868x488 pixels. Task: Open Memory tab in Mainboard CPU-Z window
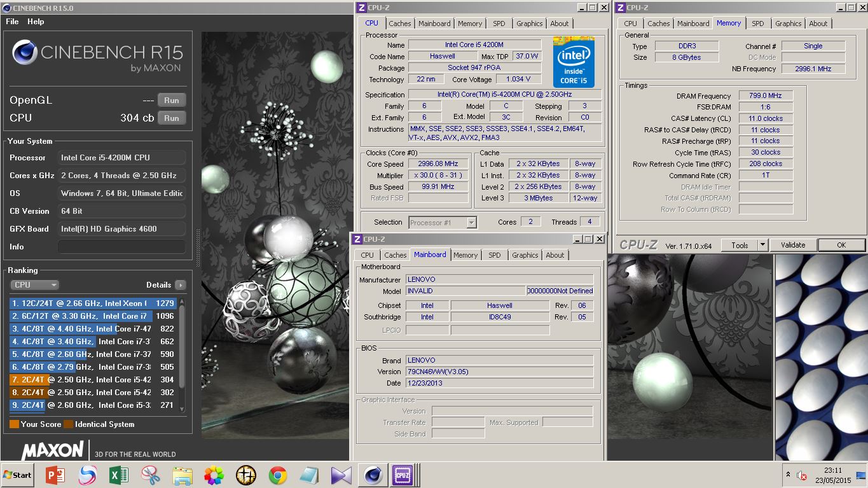[465, 255]
